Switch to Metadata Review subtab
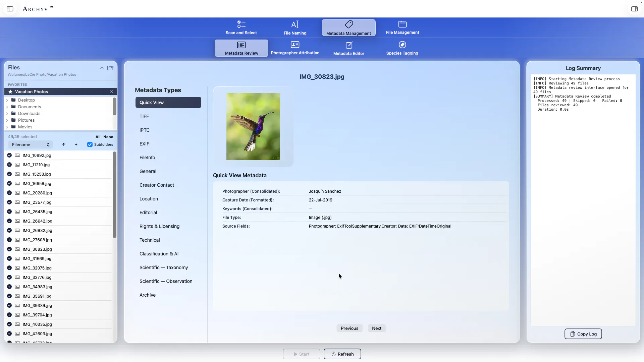Screen dimensions: 644x362 [241, 48]
